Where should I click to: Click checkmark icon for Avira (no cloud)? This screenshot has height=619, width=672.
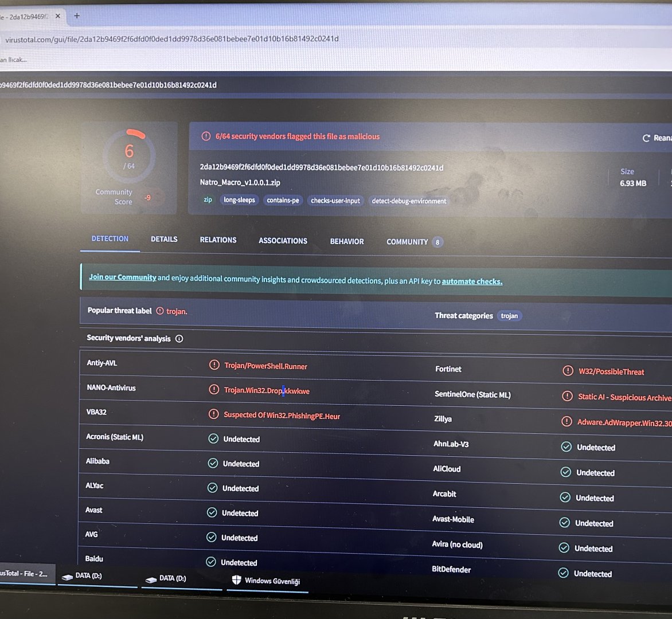tap(564, 548)
